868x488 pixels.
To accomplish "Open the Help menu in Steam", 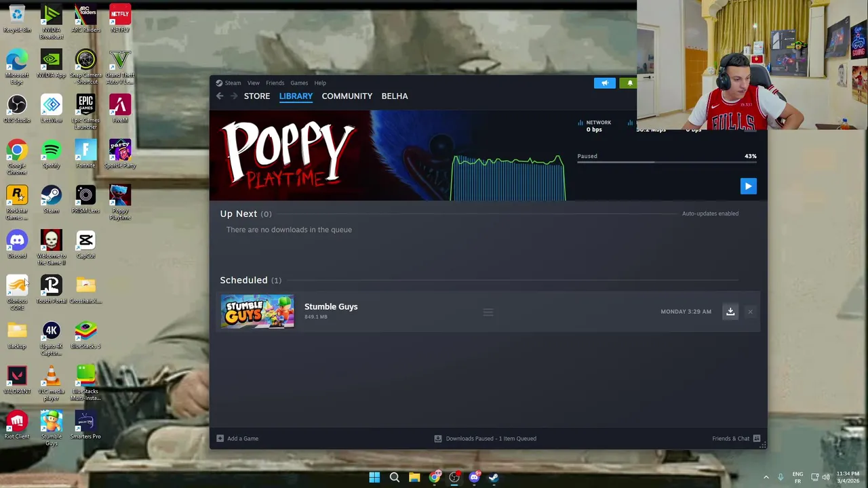I will point(320,83).
